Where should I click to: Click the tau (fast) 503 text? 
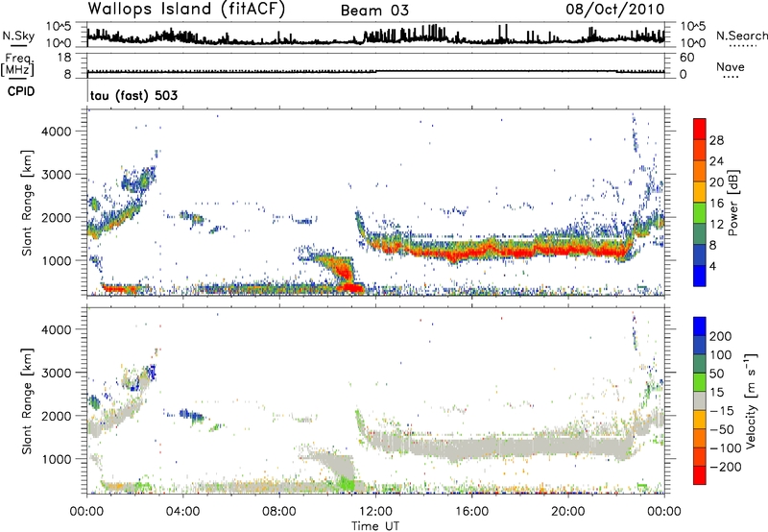point(133,95)
